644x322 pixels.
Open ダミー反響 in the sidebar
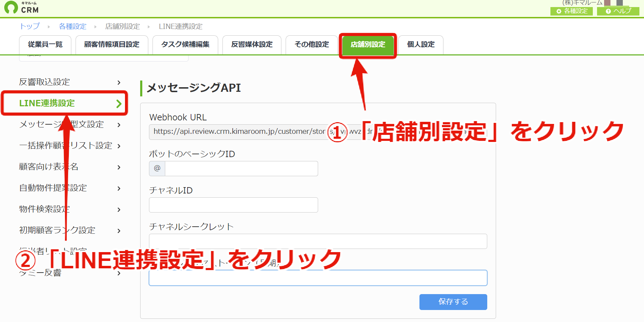click(70, 273)
